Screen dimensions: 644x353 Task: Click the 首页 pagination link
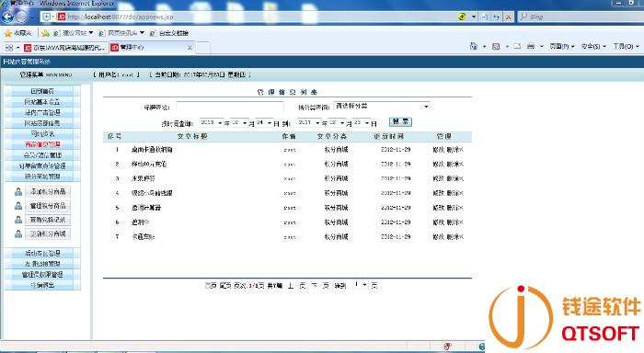click(211, 285)
